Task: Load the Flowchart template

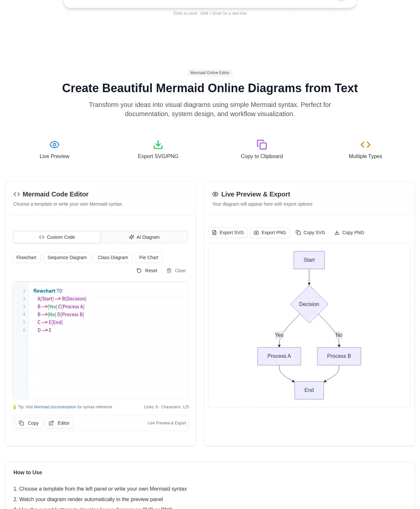Action: (x=26, y=257)
